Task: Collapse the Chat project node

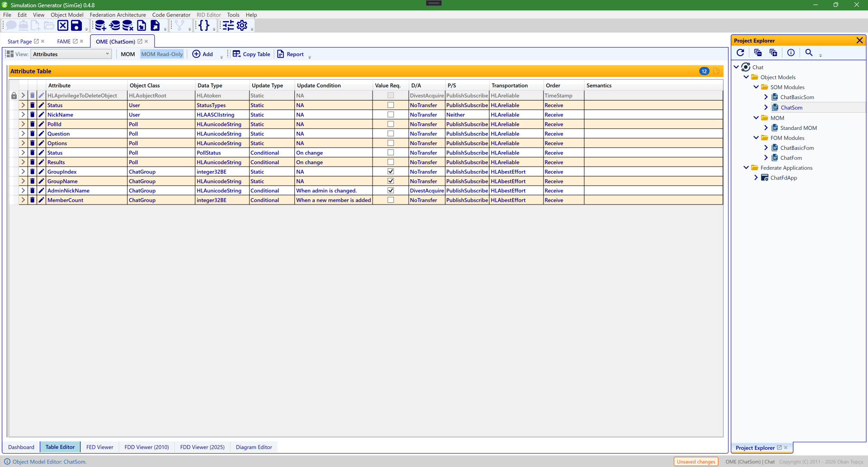Action: coord(736,67)
